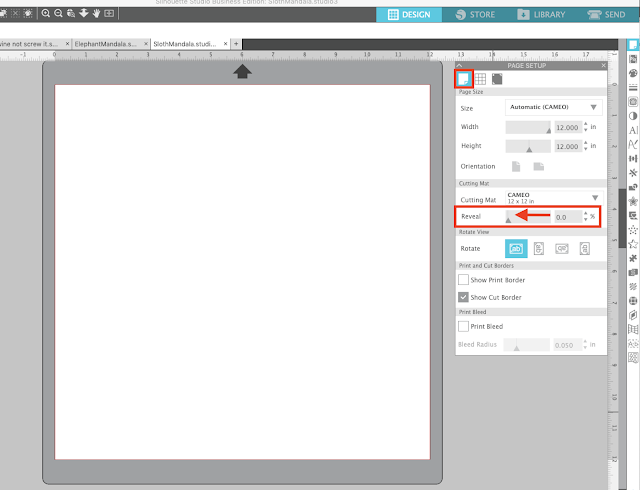Screen dimensions: 640x490
Task: Adjust the Reveal slider
Action: 528,216
